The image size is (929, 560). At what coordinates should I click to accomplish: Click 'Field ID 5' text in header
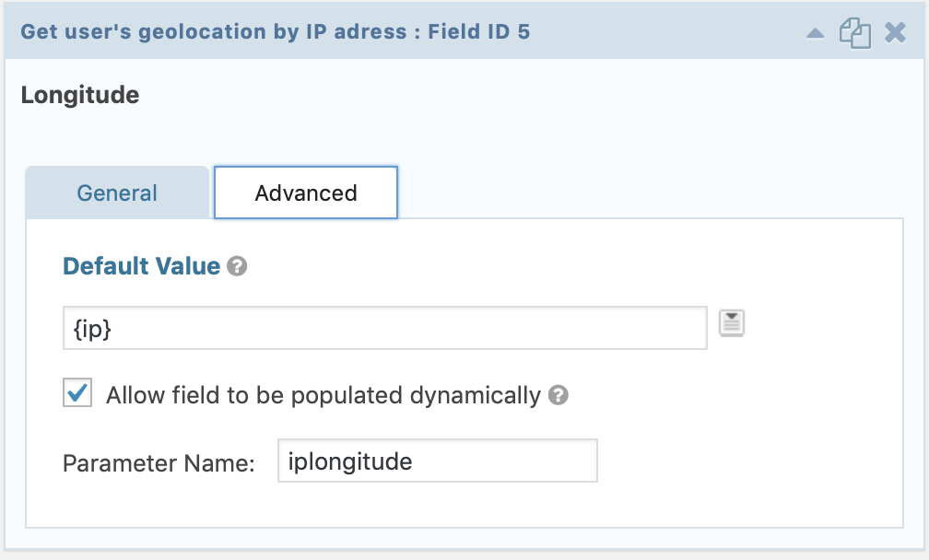[478, 32]
